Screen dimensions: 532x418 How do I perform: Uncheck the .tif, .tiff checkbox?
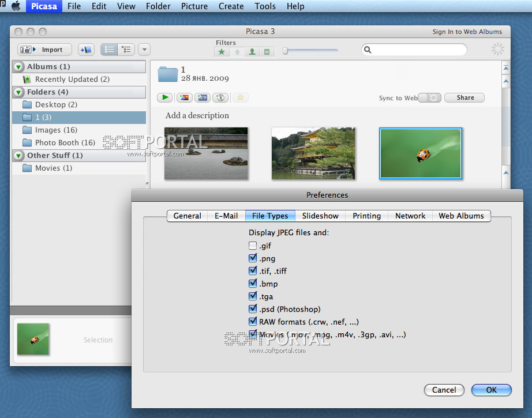click(x=253, y=270)
